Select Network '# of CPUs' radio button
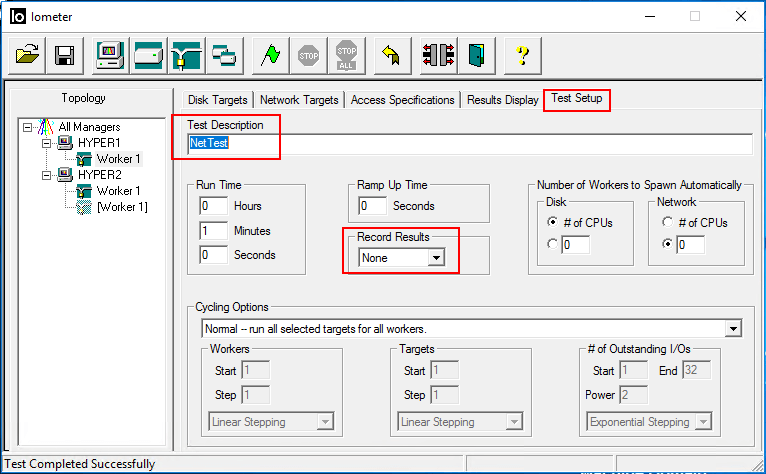Viewport: 766px width, 474px height. pos(667,222)
